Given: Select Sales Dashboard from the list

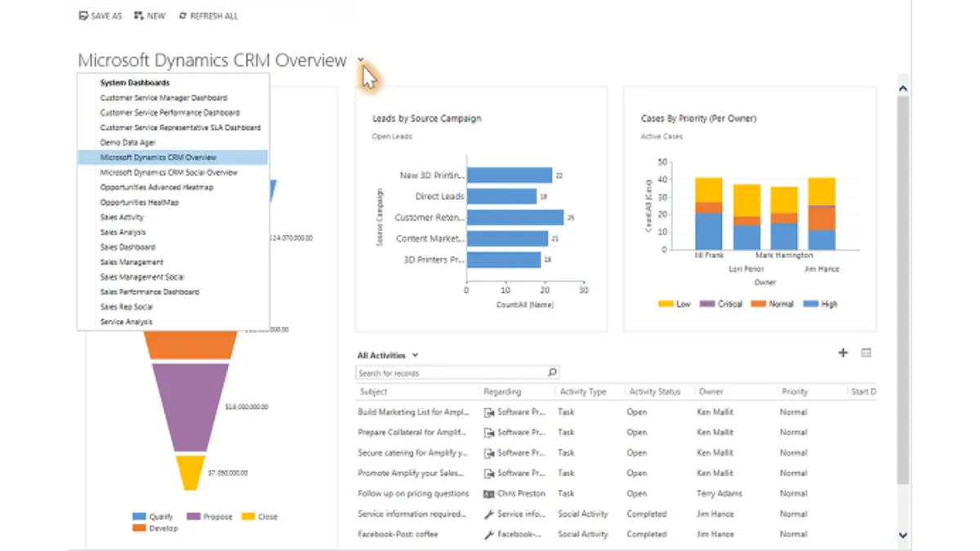Looking at the screenshot, I should pos(127,247).
